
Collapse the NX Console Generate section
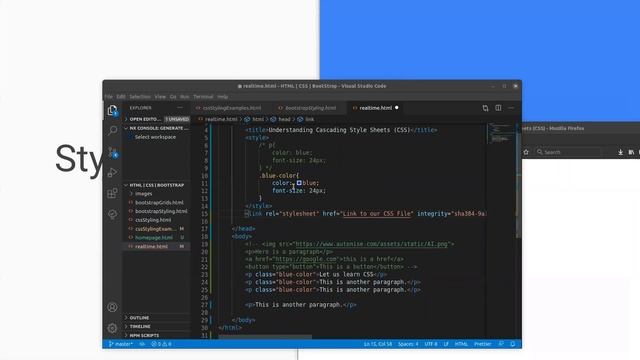tap(157, 128)
